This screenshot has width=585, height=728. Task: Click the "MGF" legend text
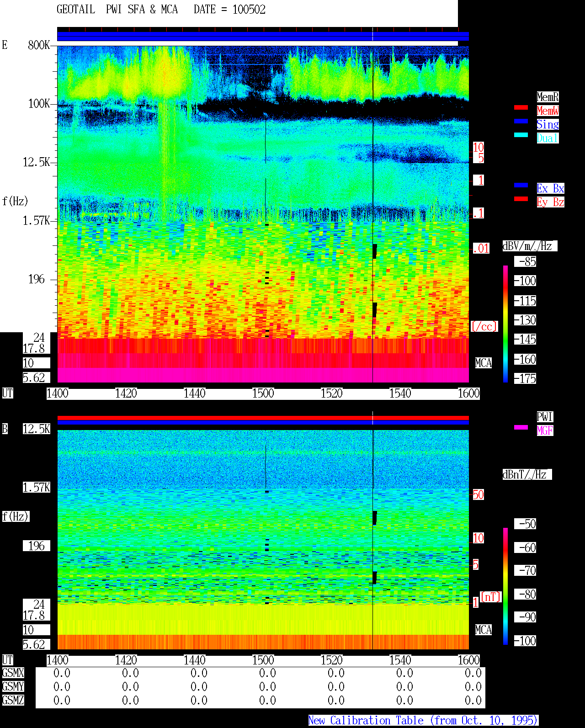pyautogui.click(x=545, y=430)
